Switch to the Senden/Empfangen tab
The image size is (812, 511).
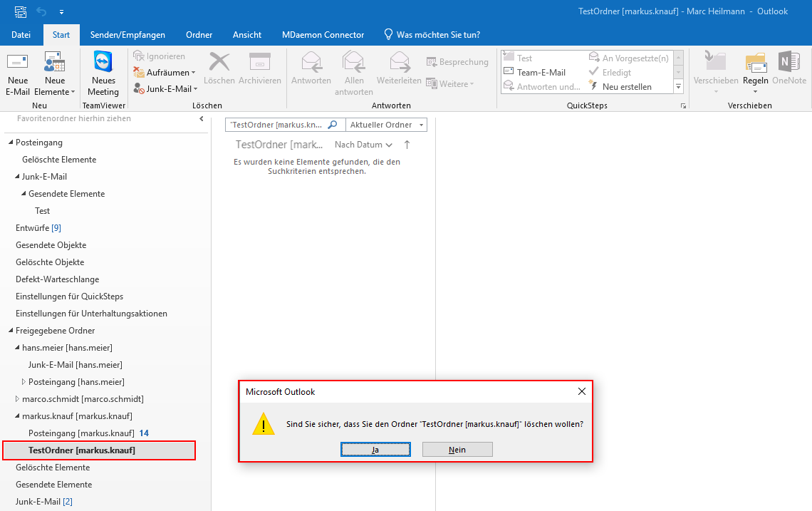click(127, 34)
